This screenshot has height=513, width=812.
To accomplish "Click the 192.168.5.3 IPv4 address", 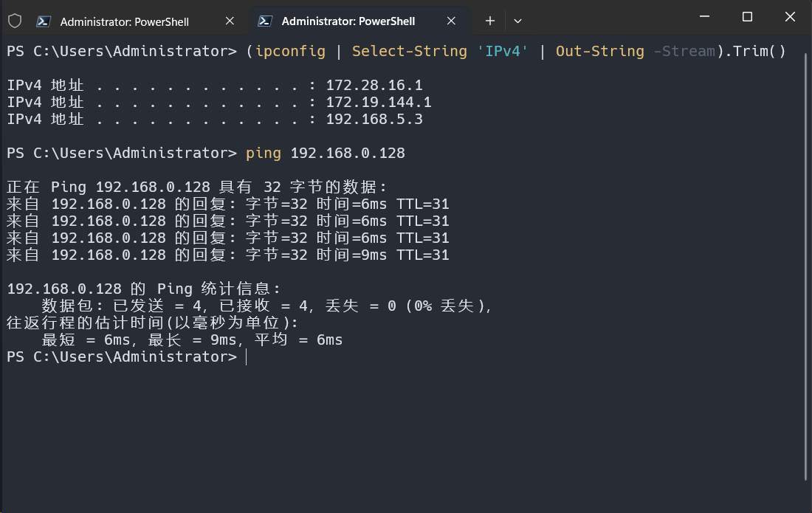I will [374, 120].
